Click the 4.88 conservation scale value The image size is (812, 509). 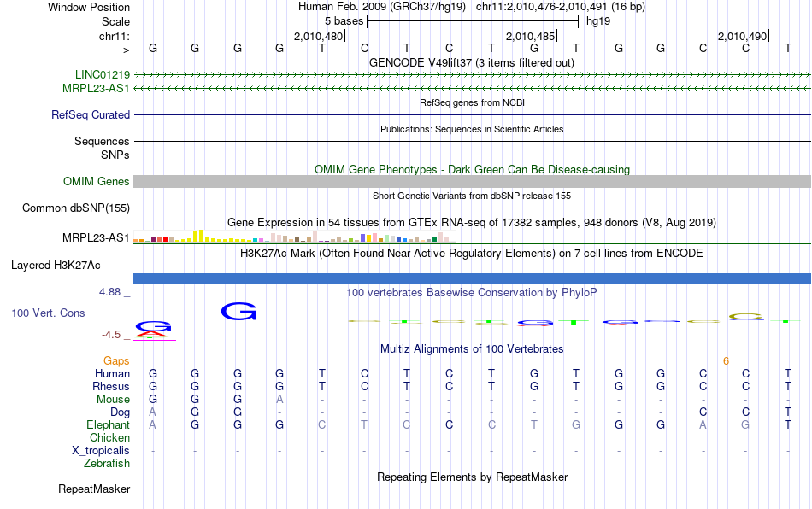[x=109, y=292]
